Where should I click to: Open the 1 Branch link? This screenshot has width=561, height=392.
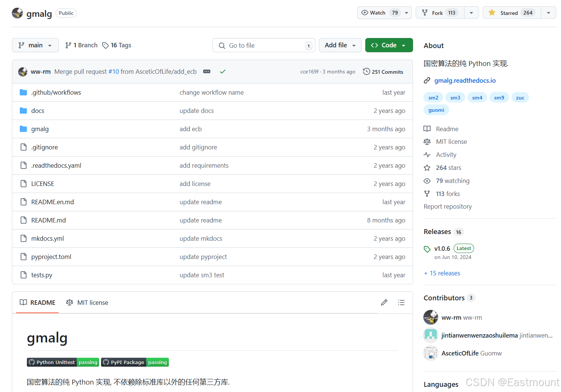pos(81,45)
